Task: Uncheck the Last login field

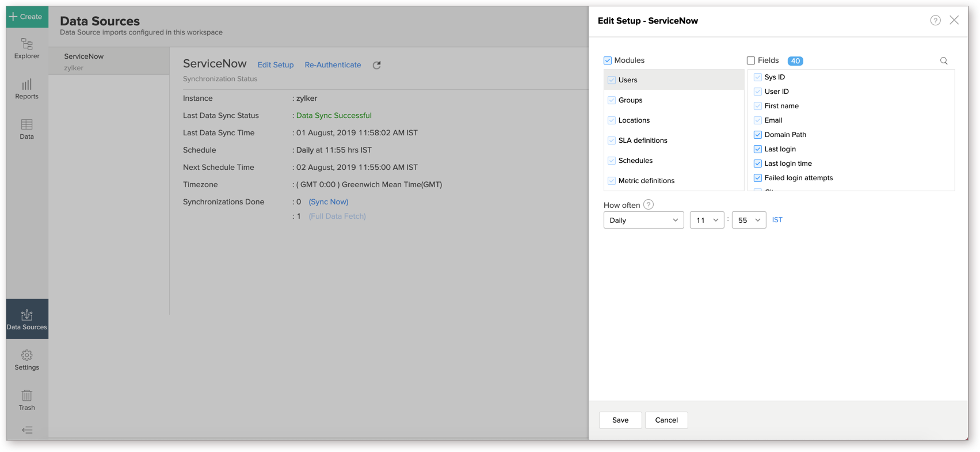Action: (x=758, y=149)
